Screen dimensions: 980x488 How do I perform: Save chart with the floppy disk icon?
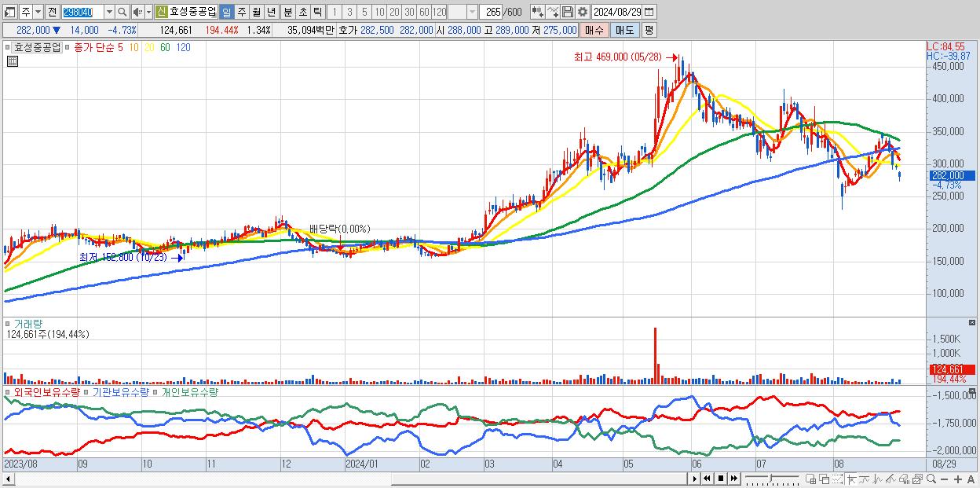tap(568, 12)
